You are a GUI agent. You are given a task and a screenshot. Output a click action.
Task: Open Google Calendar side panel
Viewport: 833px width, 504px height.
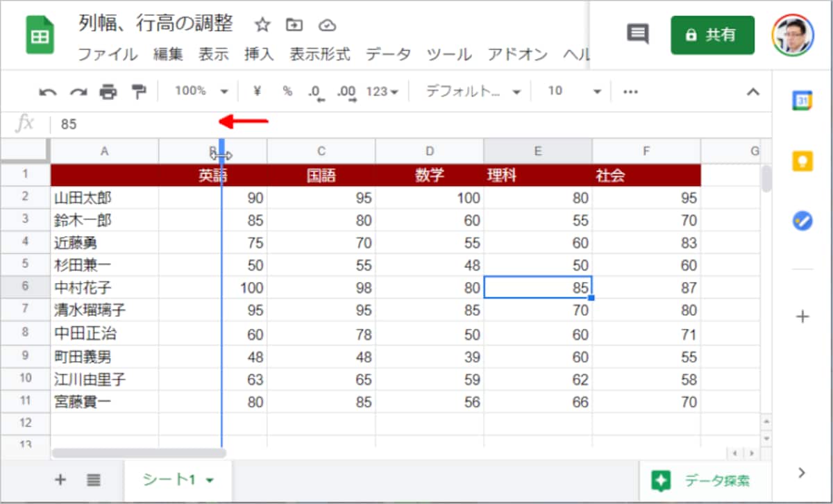[802, 100]
